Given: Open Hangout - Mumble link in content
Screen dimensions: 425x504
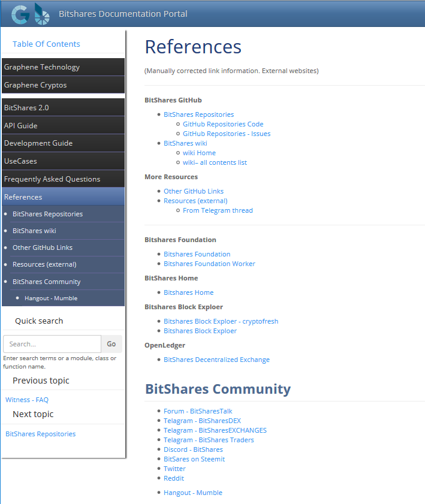Looking at the screenshot, I should (193, 493).
